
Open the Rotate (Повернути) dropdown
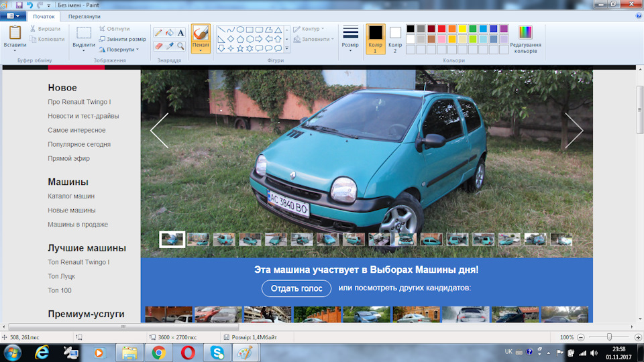coord(118,49)
